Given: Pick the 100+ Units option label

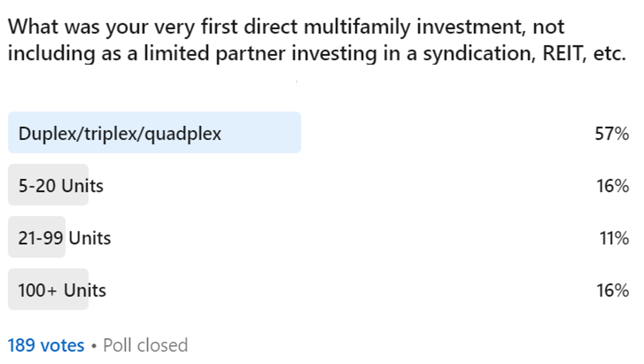Looking at the screenshot, I should [62, 290].
